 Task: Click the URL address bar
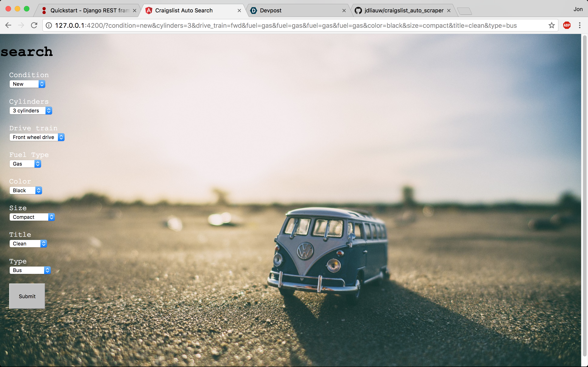[291, 25]
